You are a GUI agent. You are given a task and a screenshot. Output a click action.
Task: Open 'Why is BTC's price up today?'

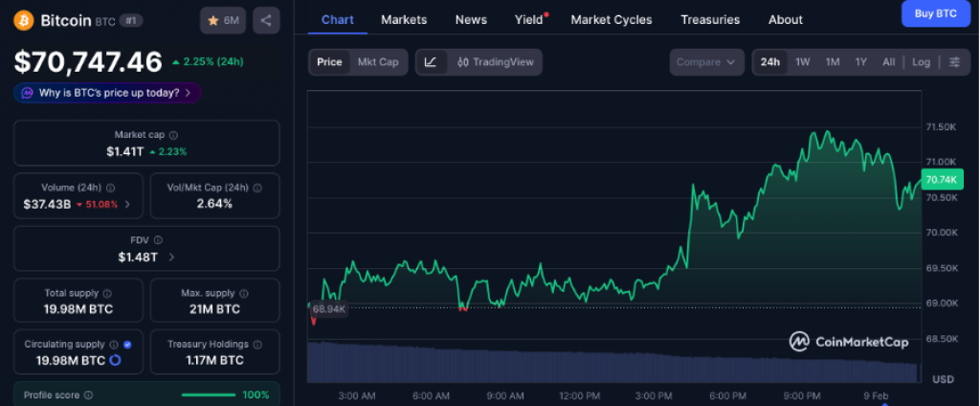click(x=108, y=93)
